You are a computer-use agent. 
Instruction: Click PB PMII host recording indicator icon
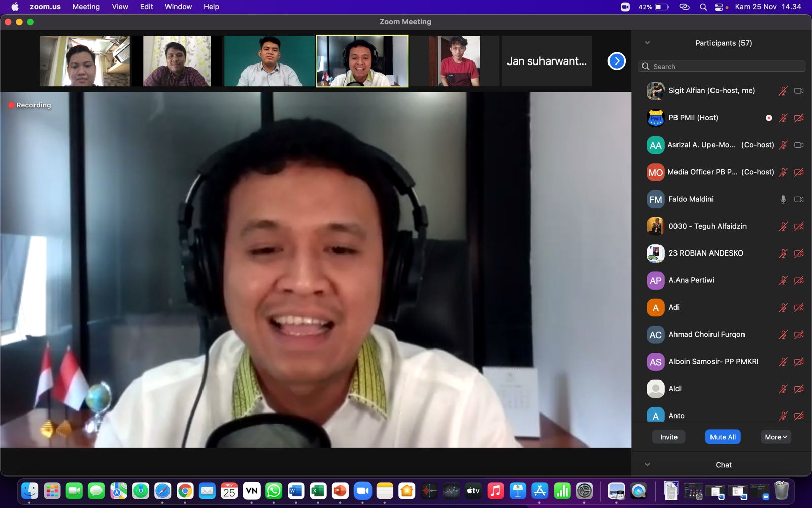pyautogui.click(x=769, y=118)
